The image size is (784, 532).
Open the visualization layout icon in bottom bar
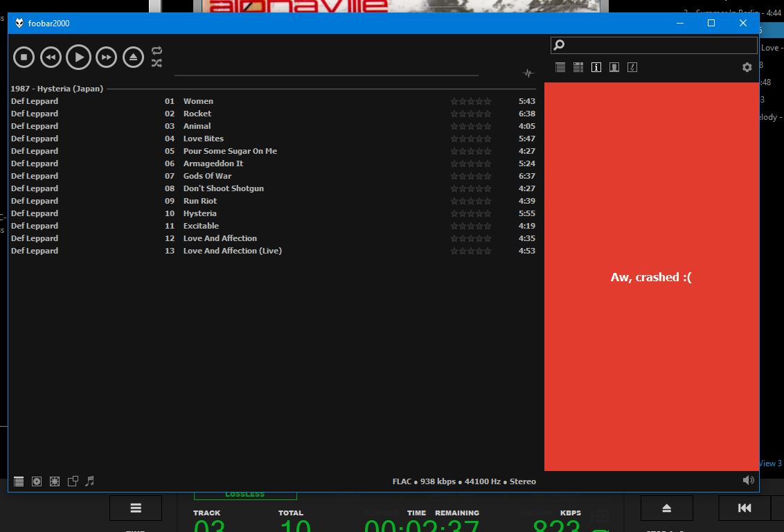tap(55, 481)
